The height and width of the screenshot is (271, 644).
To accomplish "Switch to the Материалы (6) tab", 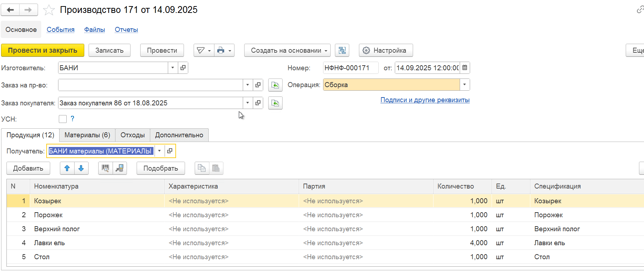I will click(87, 135).
